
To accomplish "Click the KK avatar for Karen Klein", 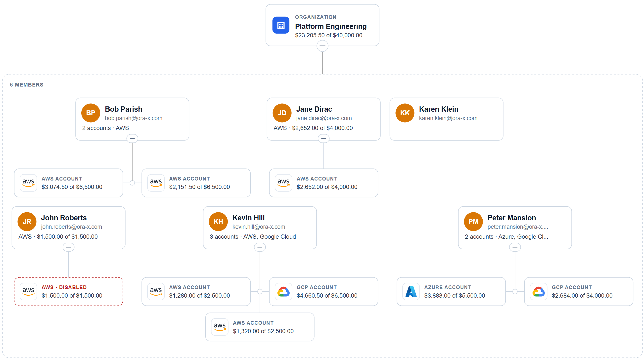I will 405,113.
